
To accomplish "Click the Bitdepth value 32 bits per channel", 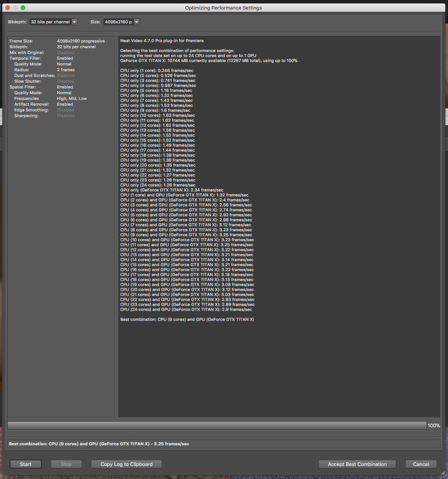I will tap(76, 47).
